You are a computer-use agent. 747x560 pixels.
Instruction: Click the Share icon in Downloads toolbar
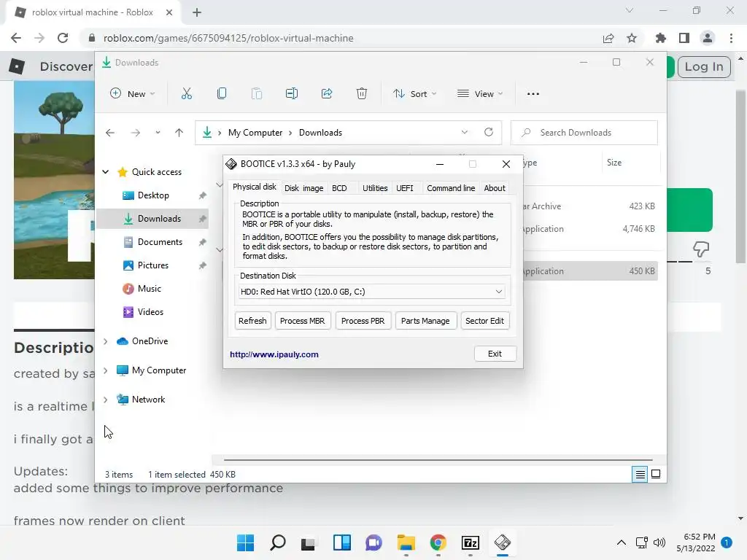pyautogui.click(x=327, y=94)
